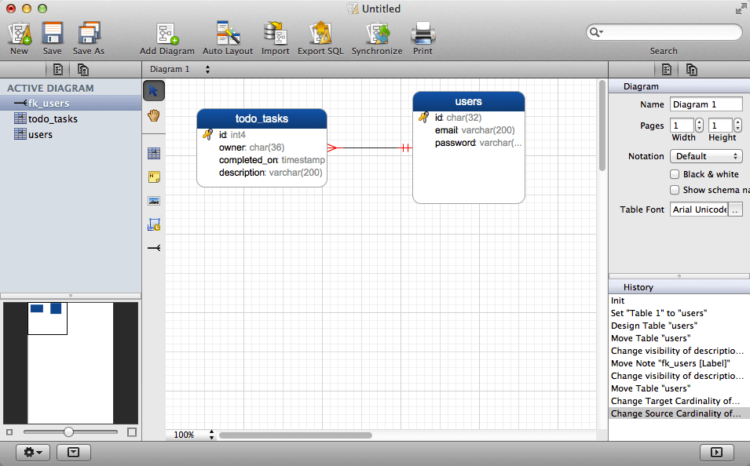
Task: Open the gear action menu
Action: point(33,452)
